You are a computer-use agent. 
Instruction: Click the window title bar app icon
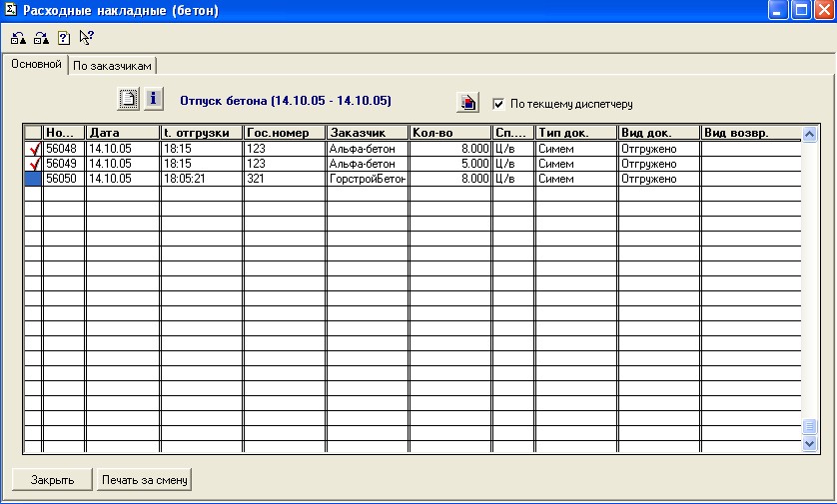point(11,10)
